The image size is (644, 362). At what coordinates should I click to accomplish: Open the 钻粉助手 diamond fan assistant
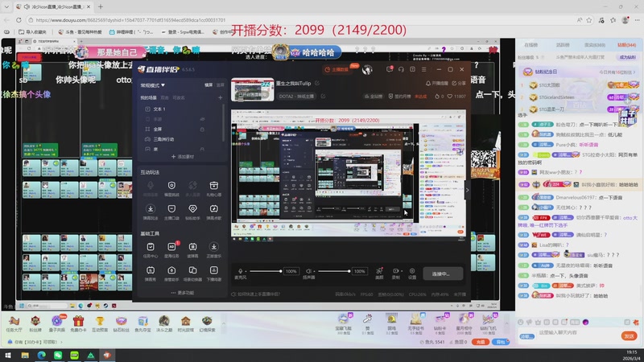pyautogui.click(x=192, y=209)
